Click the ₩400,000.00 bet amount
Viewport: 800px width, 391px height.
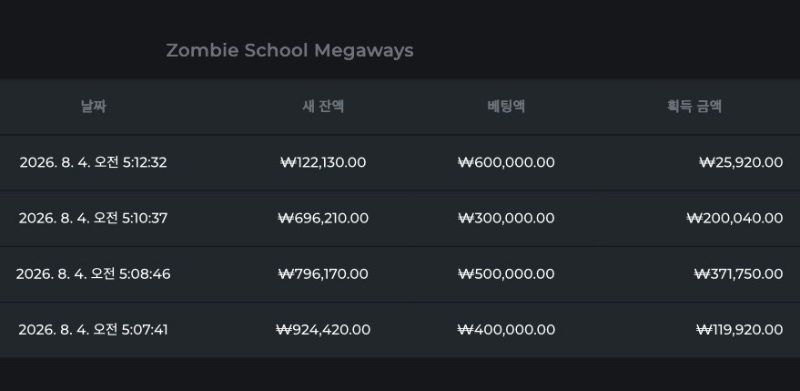pos(506,330)
